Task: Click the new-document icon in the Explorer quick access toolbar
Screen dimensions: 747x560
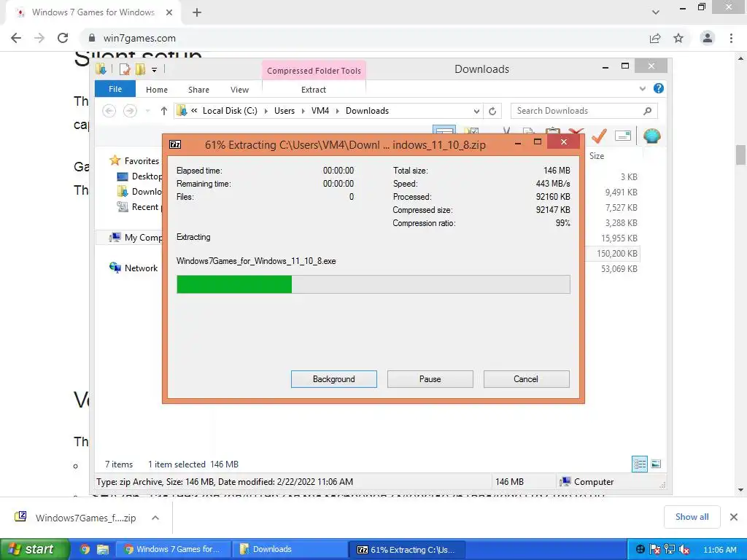Action: (x=124, y=69)
